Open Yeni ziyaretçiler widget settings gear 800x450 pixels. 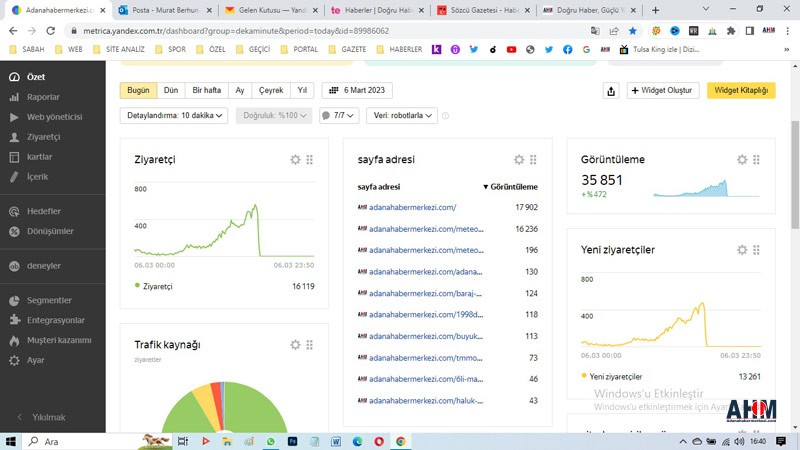[742, 250]
